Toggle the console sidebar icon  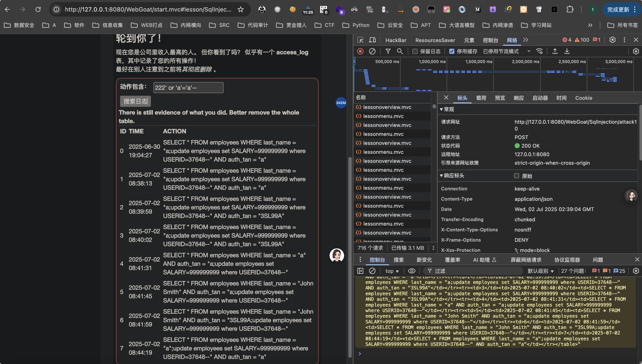(360, 271)
